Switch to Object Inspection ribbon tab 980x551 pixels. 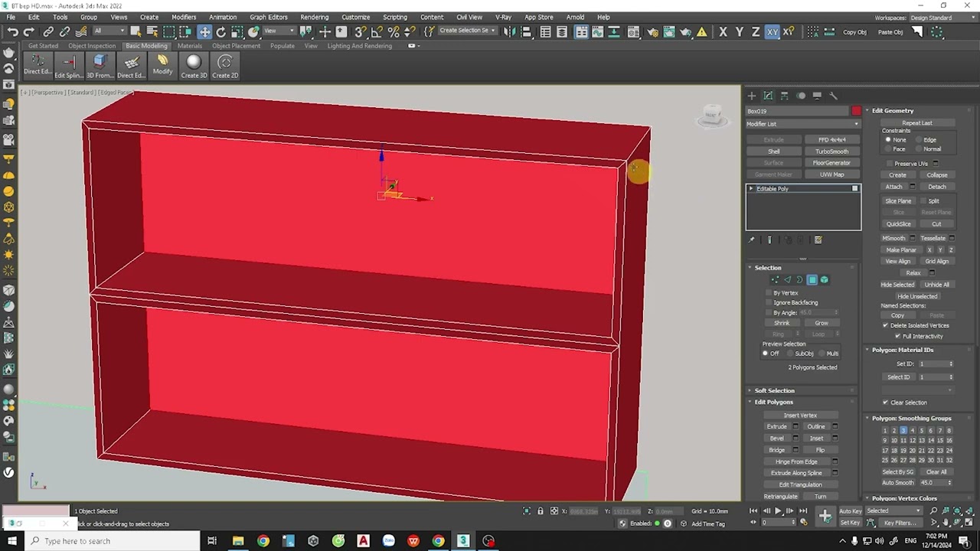click(92, 46)
